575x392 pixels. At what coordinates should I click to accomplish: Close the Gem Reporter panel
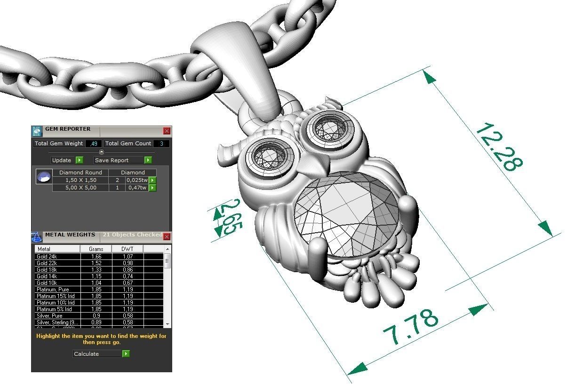167,131
